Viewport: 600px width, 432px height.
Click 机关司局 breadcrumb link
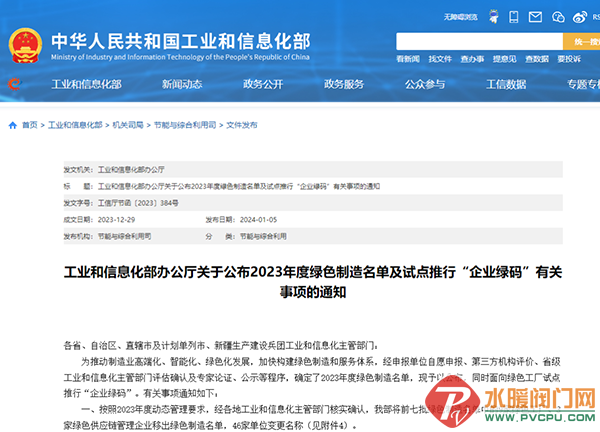click(x=128, y=125)
